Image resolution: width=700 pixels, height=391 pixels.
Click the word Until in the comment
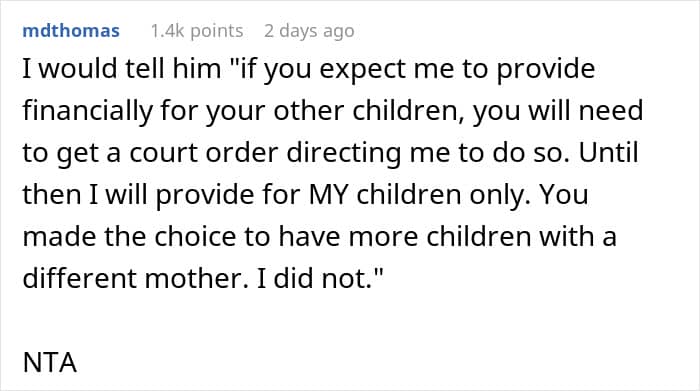click(x=608, y=153)
